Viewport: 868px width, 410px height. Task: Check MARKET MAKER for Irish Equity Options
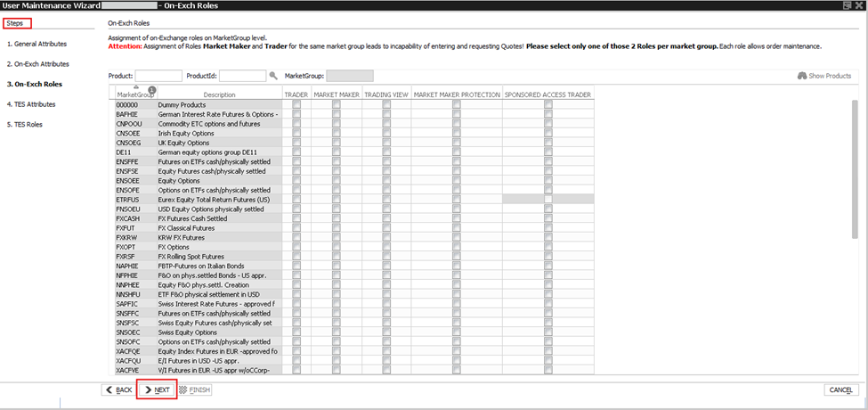(x=337, y=133)
